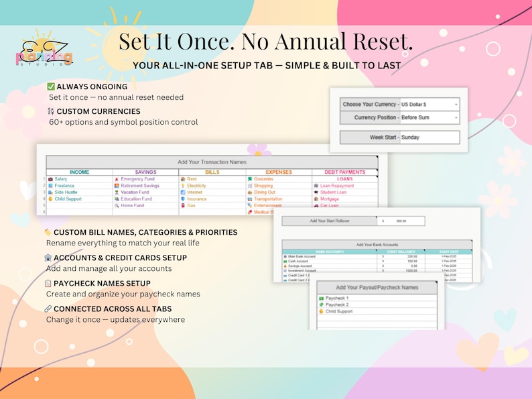Click the Add Your Transaction Names header
Viewport: 532px width, 399px height.
tap(212, 162)
